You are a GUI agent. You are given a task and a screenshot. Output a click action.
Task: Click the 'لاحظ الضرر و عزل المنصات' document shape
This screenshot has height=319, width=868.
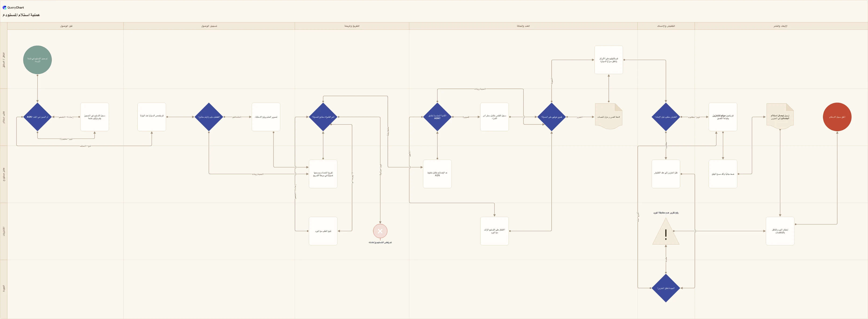pyautogui.click(x=609, y=117)
